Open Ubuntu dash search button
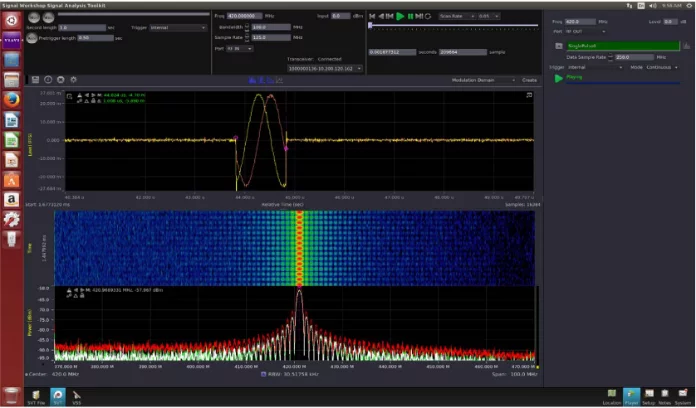The image size is (696, 408). coord(12,20)
